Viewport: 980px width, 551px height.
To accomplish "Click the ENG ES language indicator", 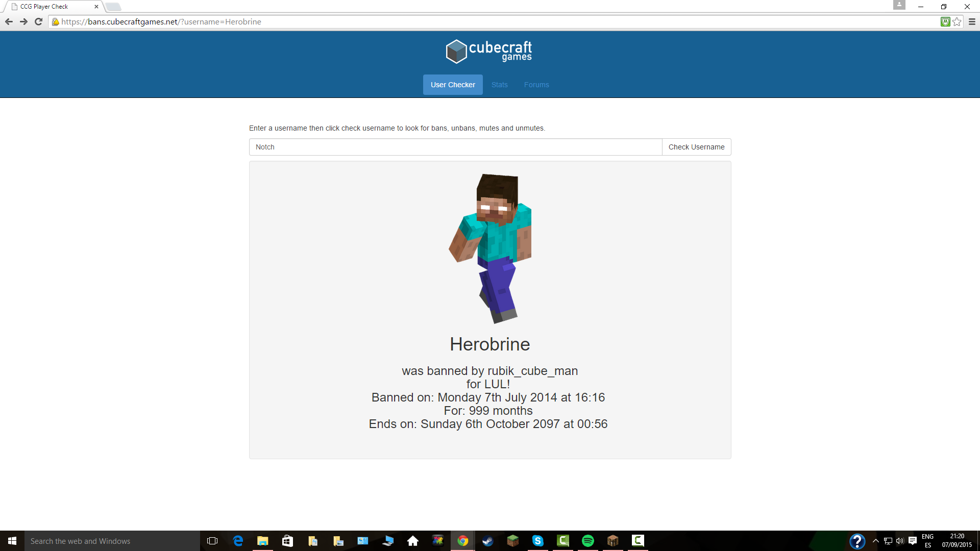I will (x=927, y=541).
